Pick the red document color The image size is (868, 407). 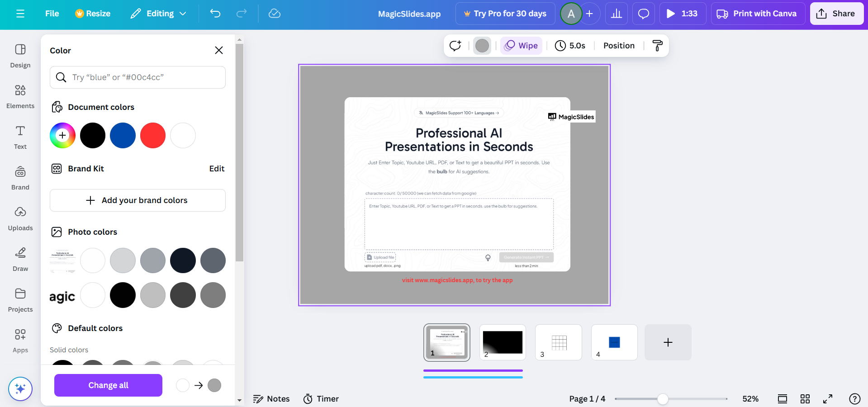click(x=153, y=135)
